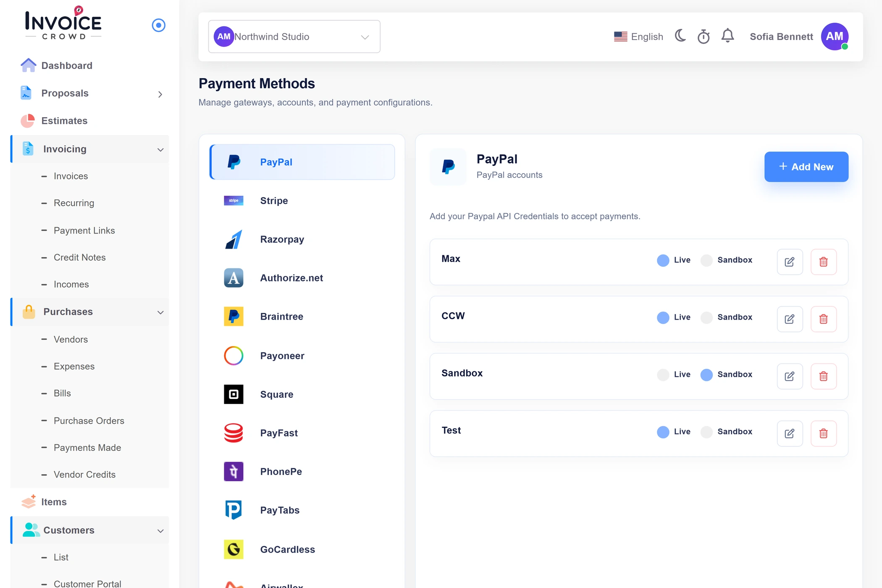882x588 pixels.
Task: Select the PayTabs payment gateway
Action: (302, 510)
